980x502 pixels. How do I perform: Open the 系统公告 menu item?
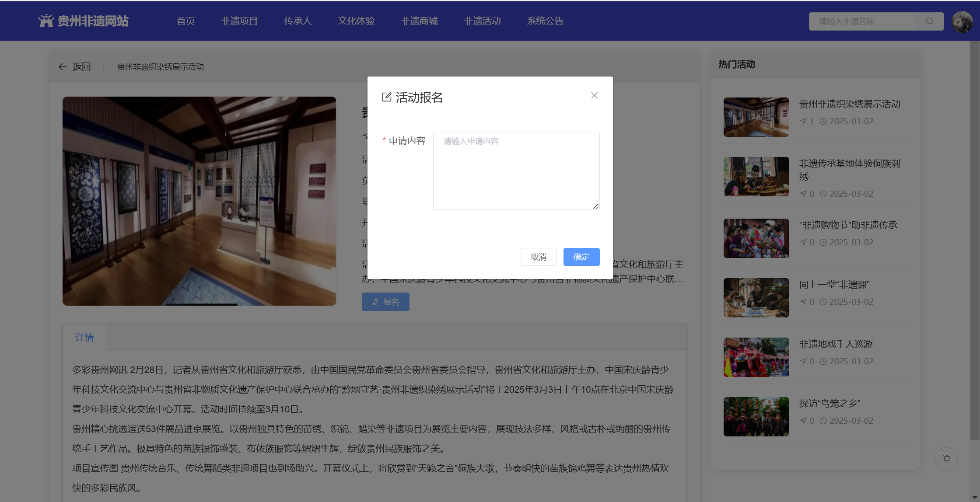(x=545, y=21)
